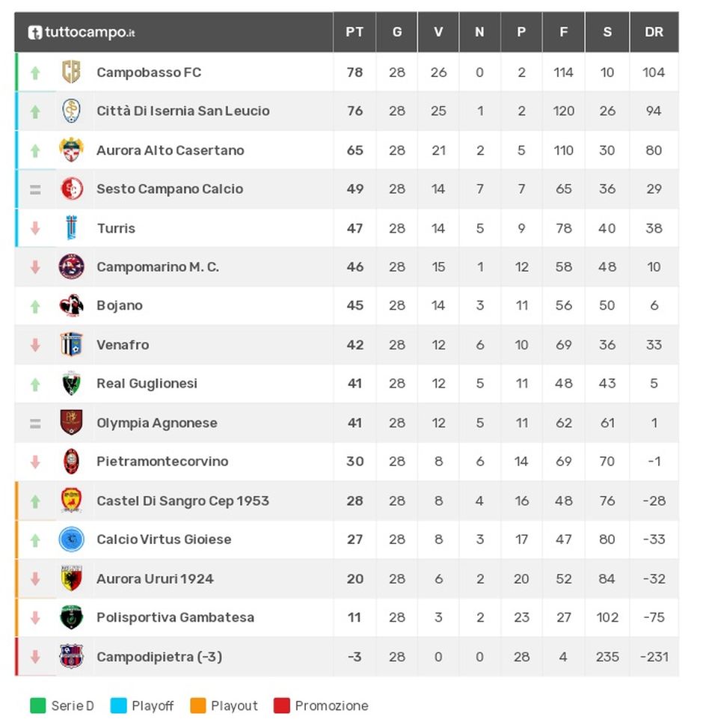Image resolution: width=703 pixels, height=728 pixels.
Task: Click the green up arrow beside Campobasso FC
Action: click(x=35, y=72)
